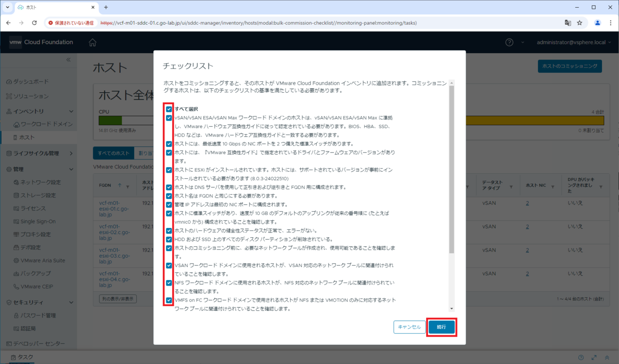Click the 列の表示/非表示 button
The width and height of the screenshot is (619, 364).
point(118,299)
